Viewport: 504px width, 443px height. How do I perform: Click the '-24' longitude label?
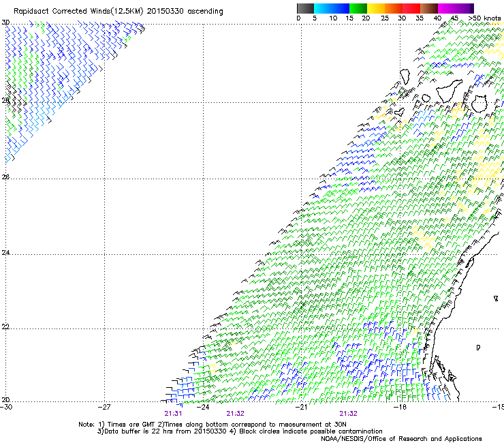tap(203, 407)
